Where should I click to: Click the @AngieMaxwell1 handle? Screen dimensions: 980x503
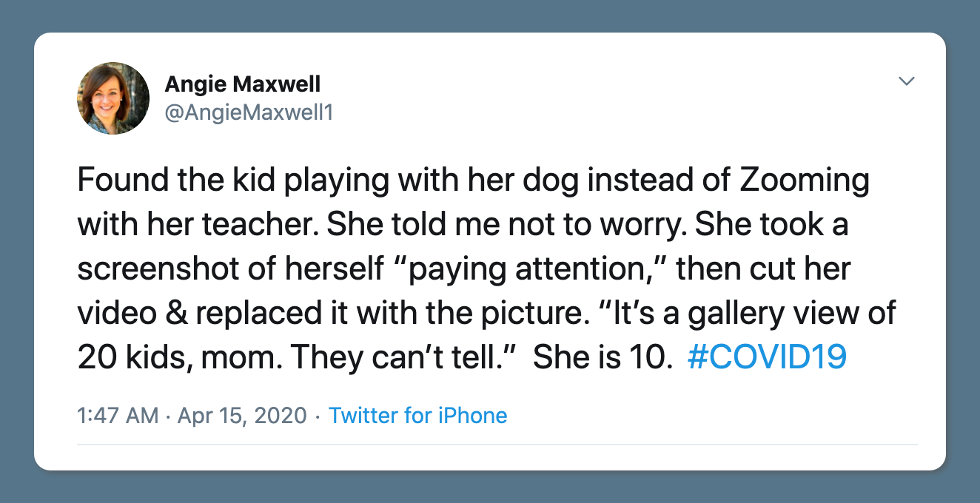point(249,115)
